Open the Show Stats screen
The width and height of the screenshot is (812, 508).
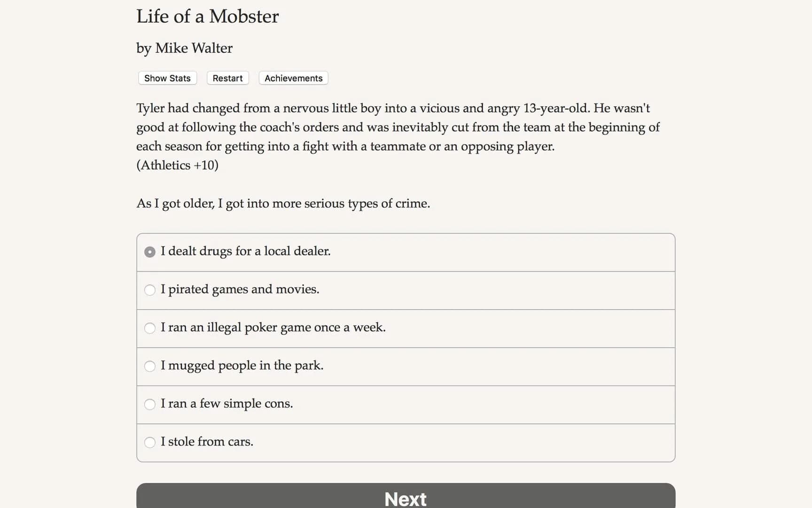coord(167,78)
